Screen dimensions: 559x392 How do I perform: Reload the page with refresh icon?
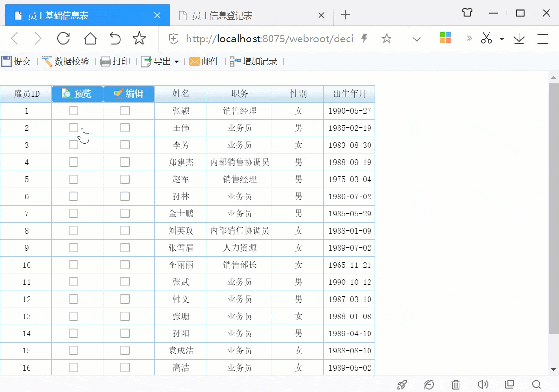[x=63, y=39]
